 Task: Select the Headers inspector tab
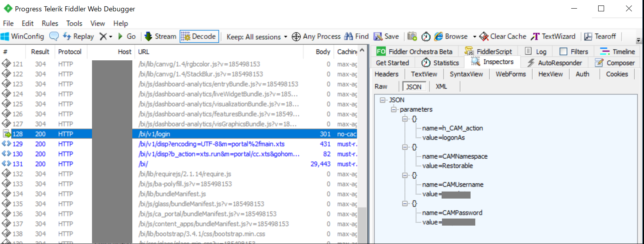tap(386, 74)
